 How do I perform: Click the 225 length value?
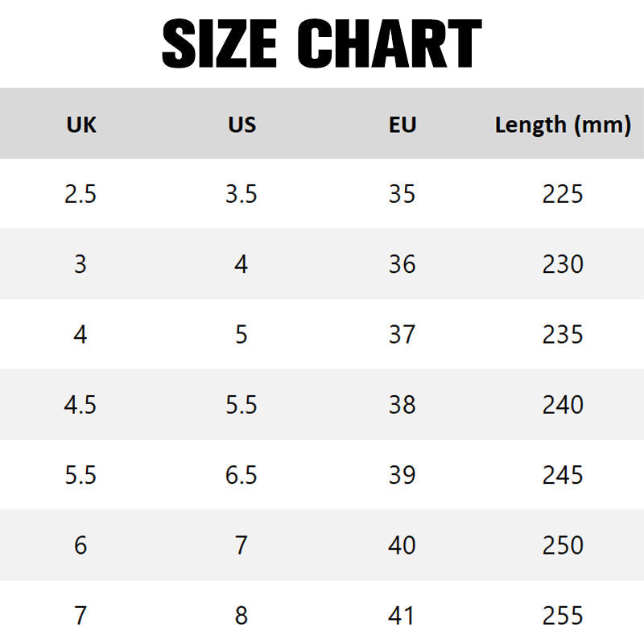pos(563,194)
